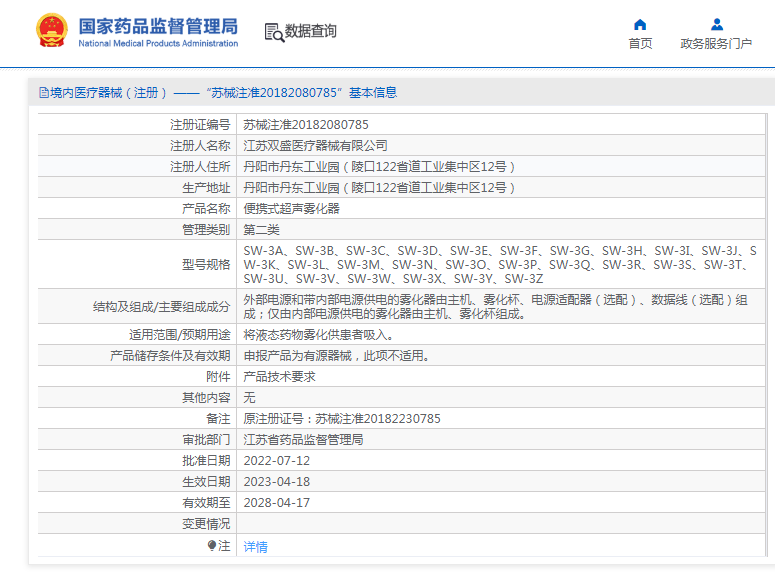The image size is (775, 574).
Task: Click the lightbulb icon beside 注
Action: point(212,546)
